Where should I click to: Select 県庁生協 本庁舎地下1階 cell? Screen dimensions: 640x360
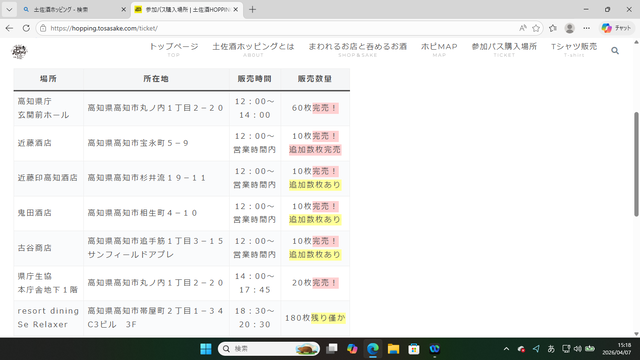pyautogui.click(x=48, y=283)
